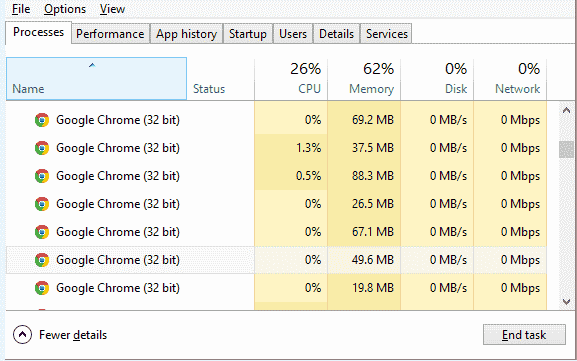
Task: Click the scrollbar up arrow
Action: pos(566,110)
